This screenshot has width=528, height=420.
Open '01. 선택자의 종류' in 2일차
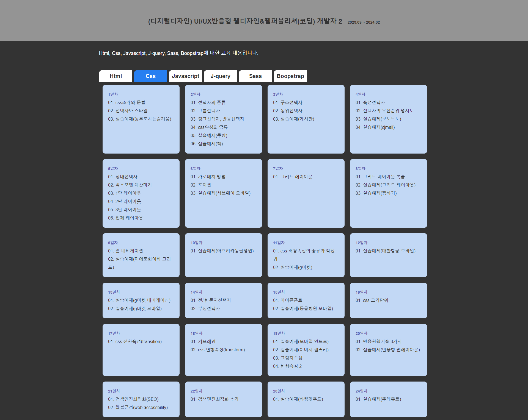(208, 102)
